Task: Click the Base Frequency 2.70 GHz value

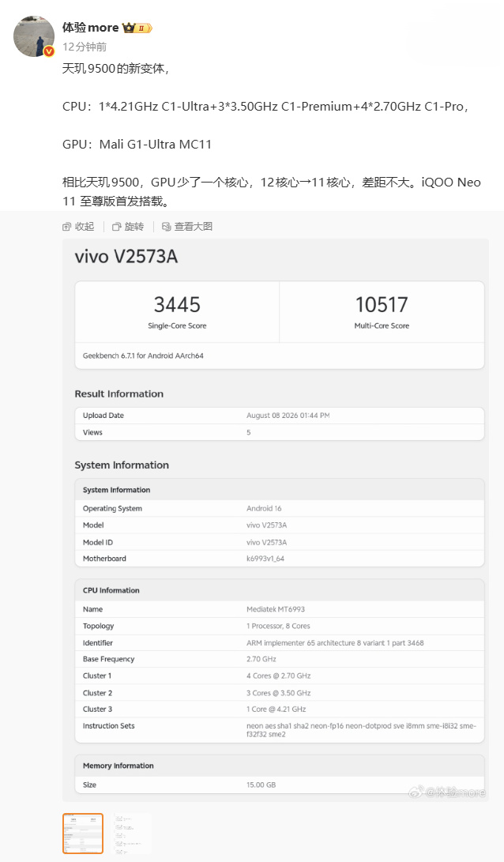Action: [261, 659]
